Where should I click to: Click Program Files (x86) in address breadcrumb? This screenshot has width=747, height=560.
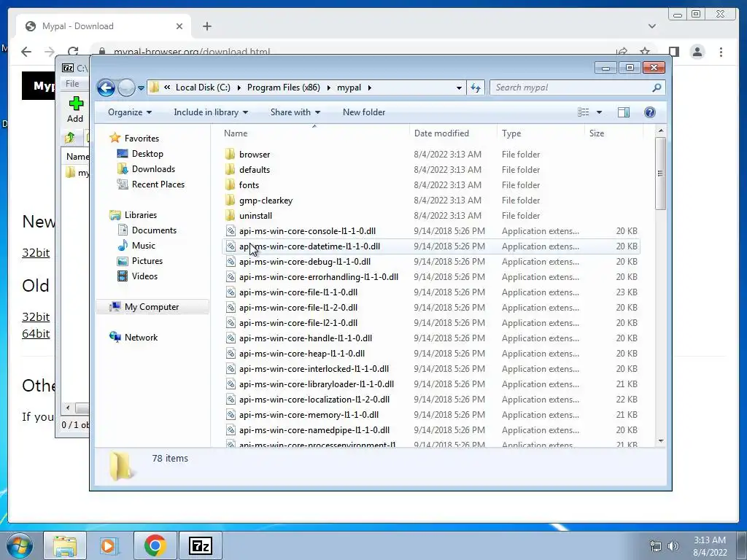[284, 87]
